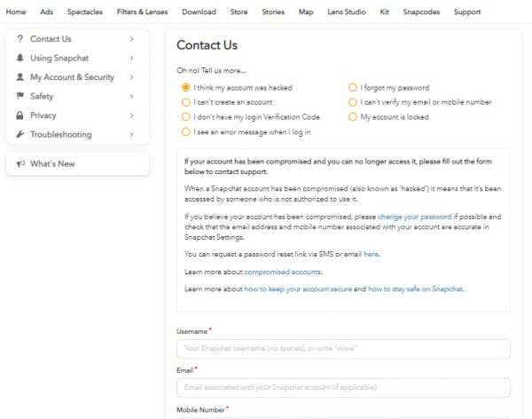Follow the 'compromised accounts' link

tap(283, 272)
